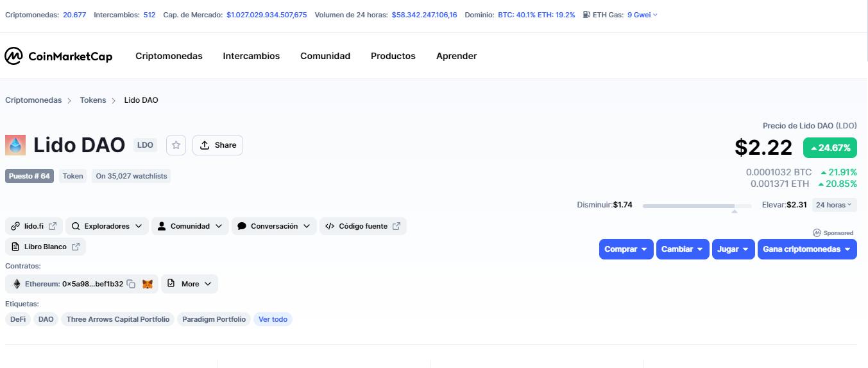The width and height of the screenshot is (868, 368).
Task: Share Lido DAO using the Share button
Action: click(x=217, y=145)
